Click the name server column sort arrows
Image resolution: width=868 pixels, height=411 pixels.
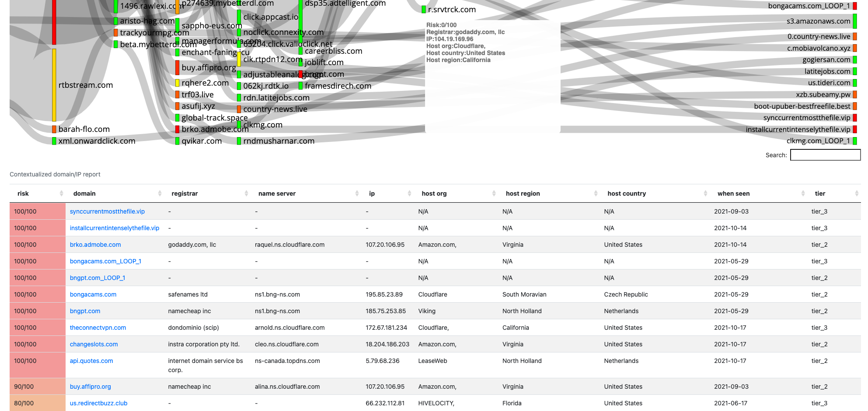click(x=357, y=193)
